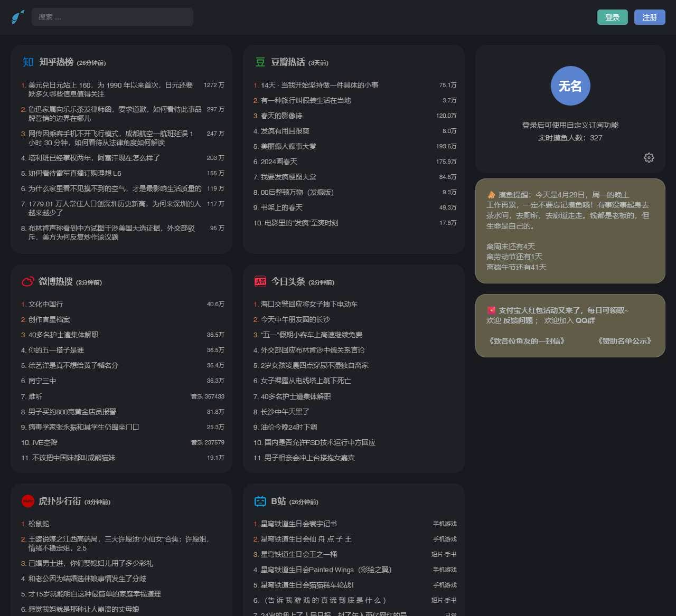Click the Zhihu 知 source icon

28,62
